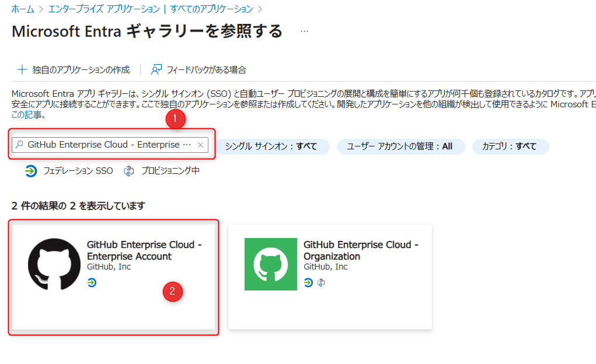596x364 pixels.
Task: Click the plus icon for creating application
Action: tap(22, 69)
